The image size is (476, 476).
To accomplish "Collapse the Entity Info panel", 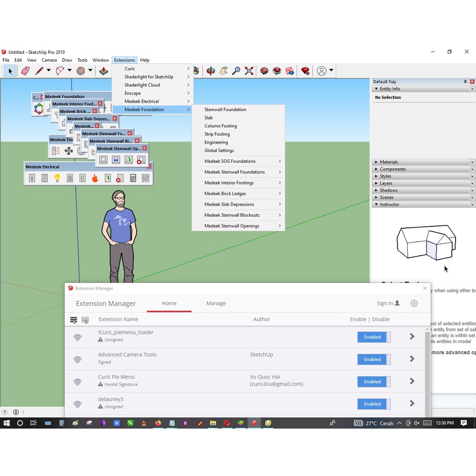I will (x=376, y=89).
